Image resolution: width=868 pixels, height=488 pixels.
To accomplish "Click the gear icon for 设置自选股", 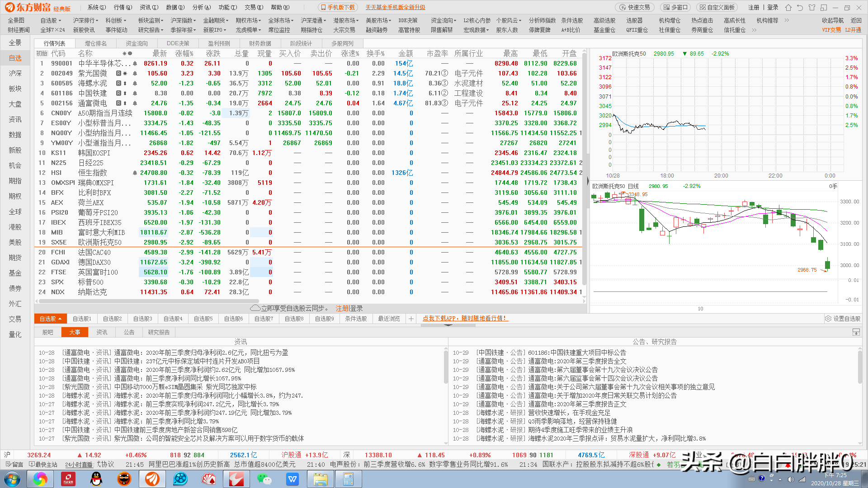I will click(828, 319).
